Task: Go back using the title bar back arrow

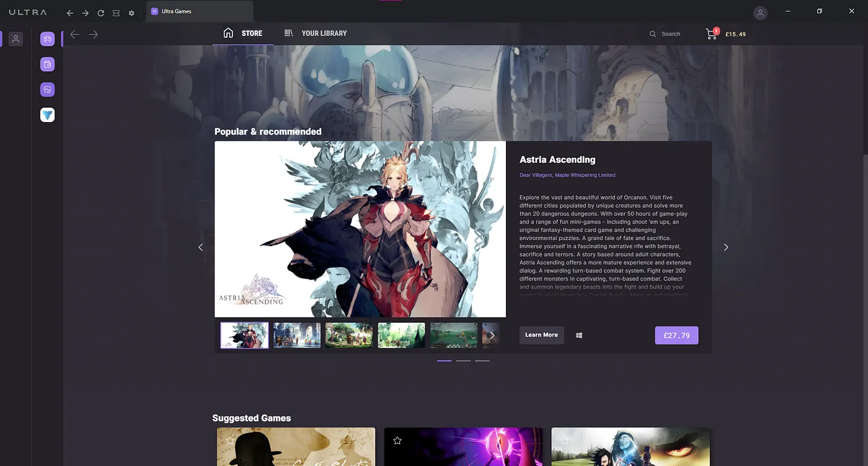Action: click(70, 13)
